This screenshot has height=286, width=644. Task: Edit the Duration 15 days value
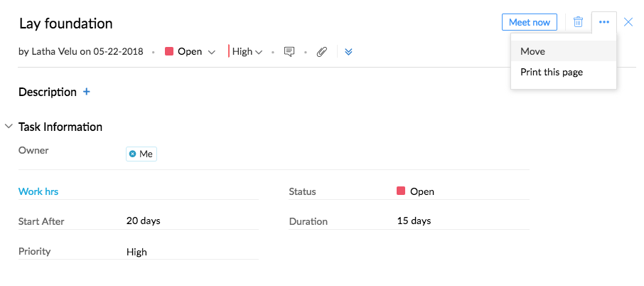pos(414,221)
